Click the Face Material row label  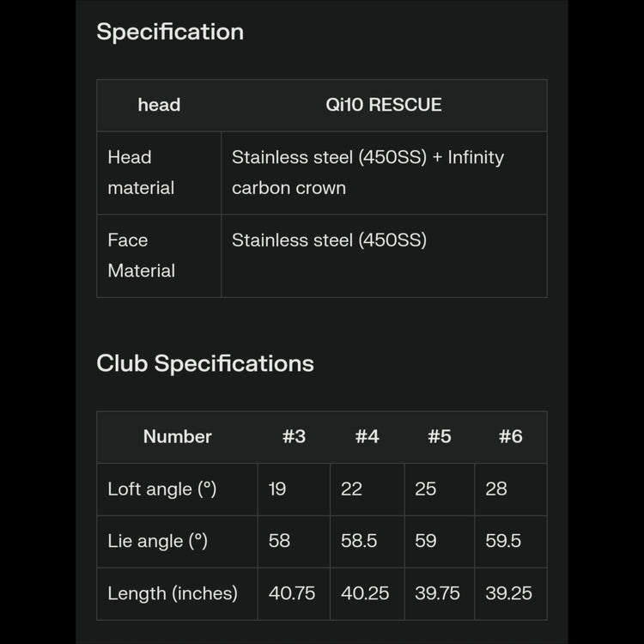141,255
